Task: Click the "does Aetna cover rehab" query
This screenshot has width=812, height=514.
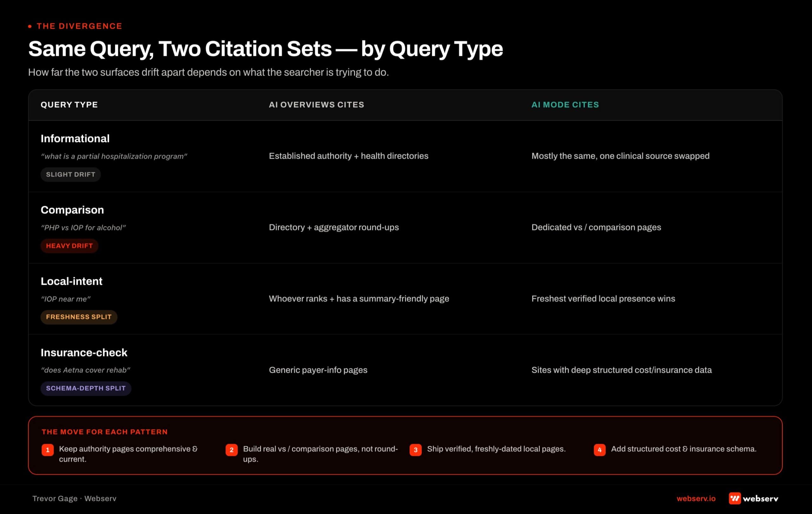Action: (x=86, y=370)
